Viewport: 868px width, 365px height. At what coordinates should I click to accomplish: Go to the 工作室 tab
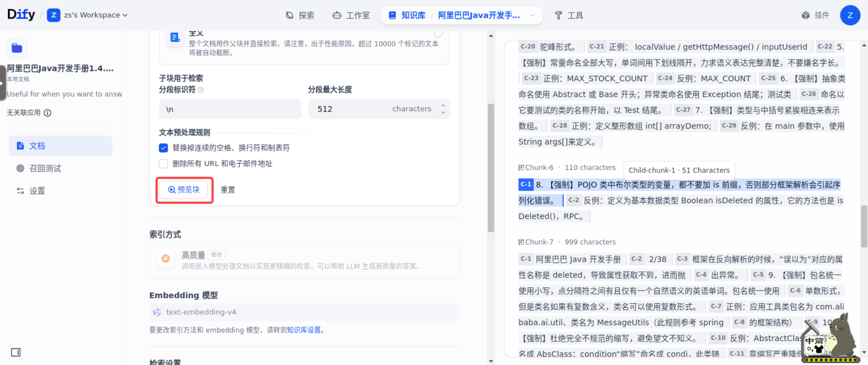351,15
